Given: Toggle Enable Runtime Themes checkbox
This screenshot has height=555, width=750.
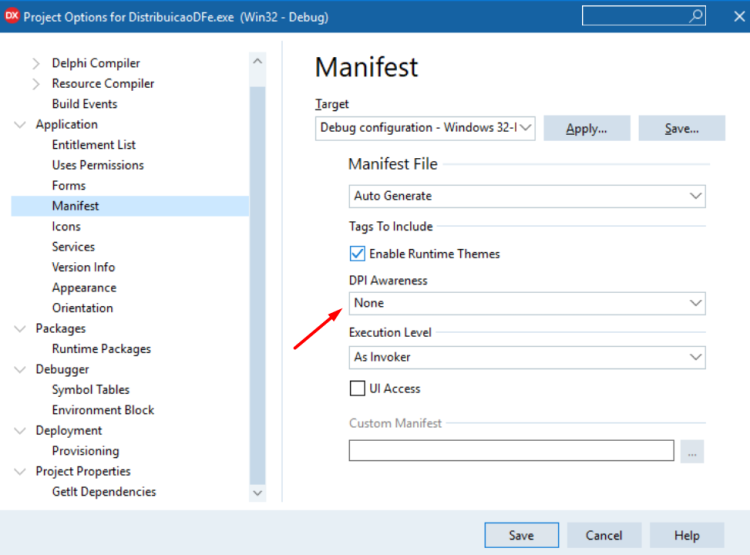Looking at the screenshot, I should point(357,254).
